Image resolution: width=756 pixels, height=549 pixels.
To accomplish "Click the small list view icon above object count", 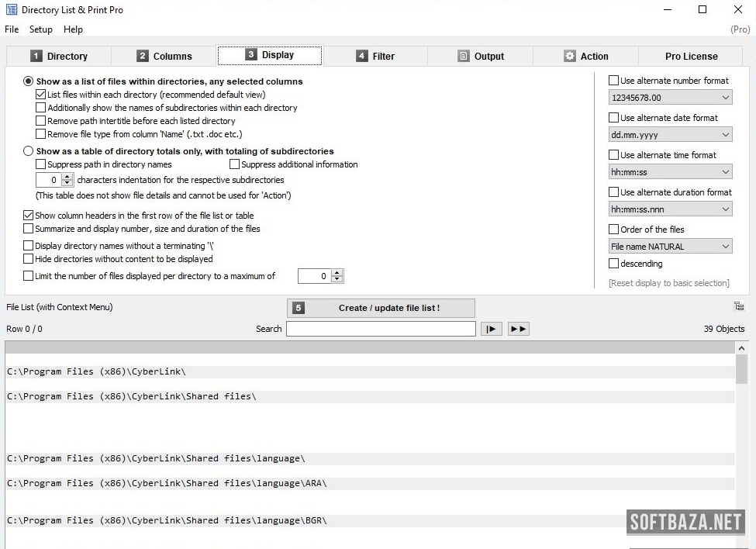I will [x=738, y=306].
